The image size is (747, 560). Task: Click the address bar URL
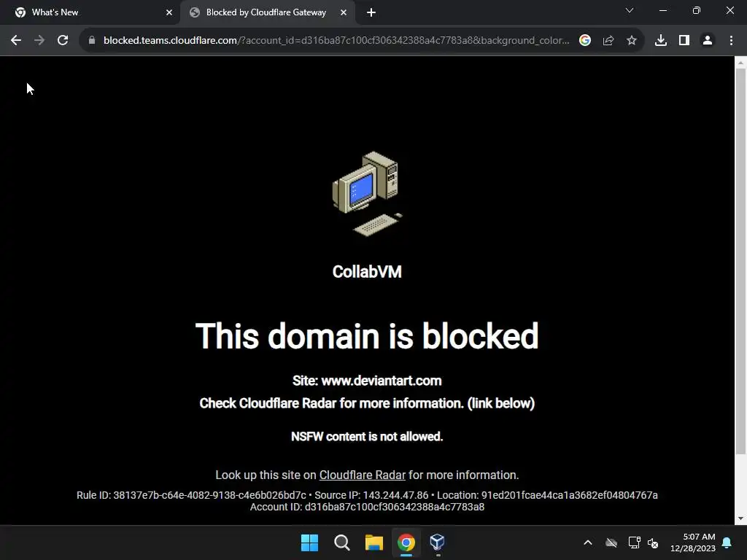(x=336, y=41)
